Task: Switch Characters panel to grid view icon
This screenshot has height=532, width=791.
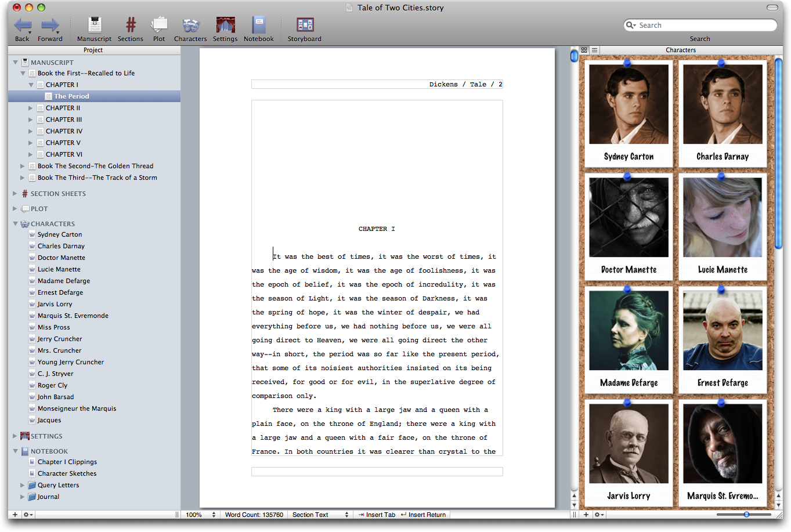Action: pyautogui.click(x=584, y=50)
